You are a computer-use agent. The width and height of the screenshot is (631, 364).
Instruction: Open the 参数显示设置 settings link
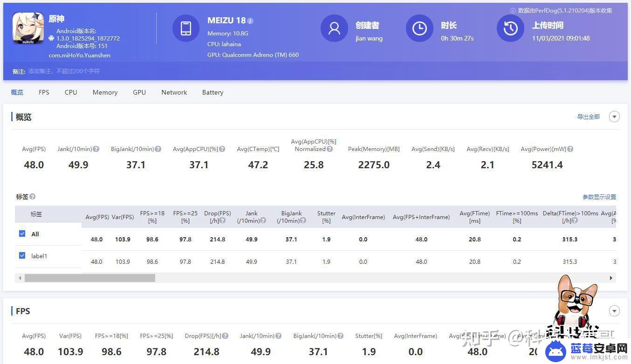tap(599, 197)
